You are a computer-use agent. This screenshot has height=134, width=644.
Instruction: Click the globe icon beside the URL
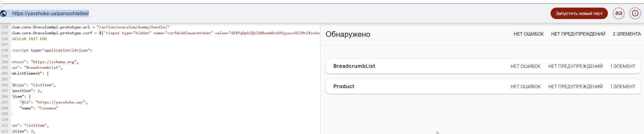click(3, 13)
